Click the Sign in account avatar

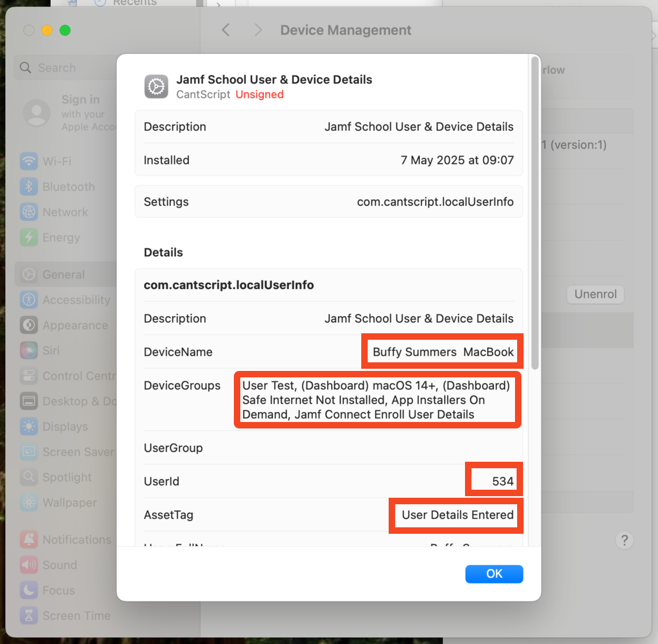pyautogui.click(x=37, y=113)
